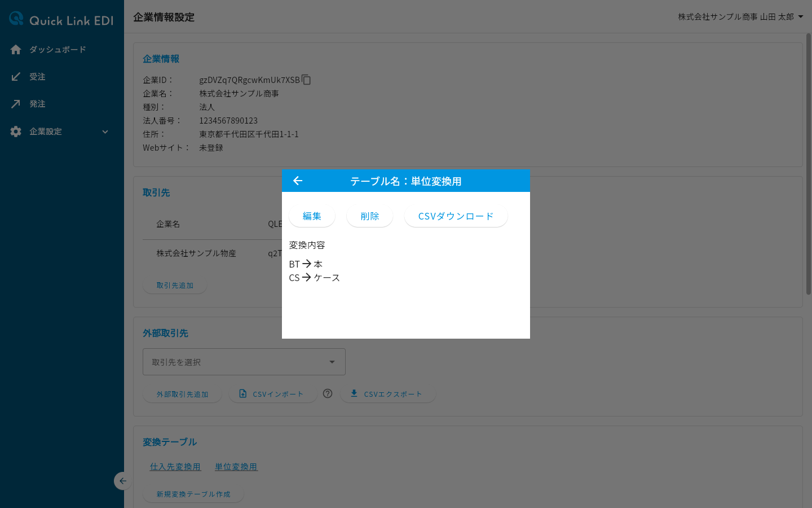Click the 変換内容 label
This screenshot has height=508, width=812.
tap(307, 245)
